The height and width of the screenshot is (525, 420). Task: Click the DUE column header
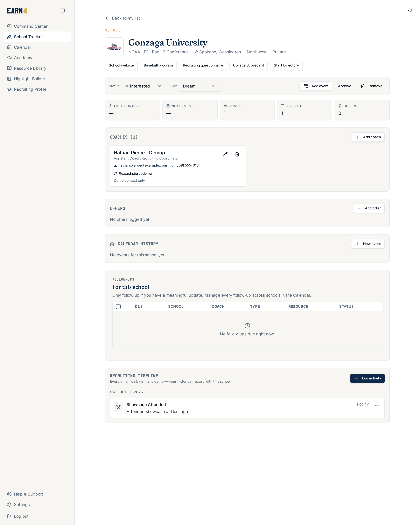click(x=139, y=307)
